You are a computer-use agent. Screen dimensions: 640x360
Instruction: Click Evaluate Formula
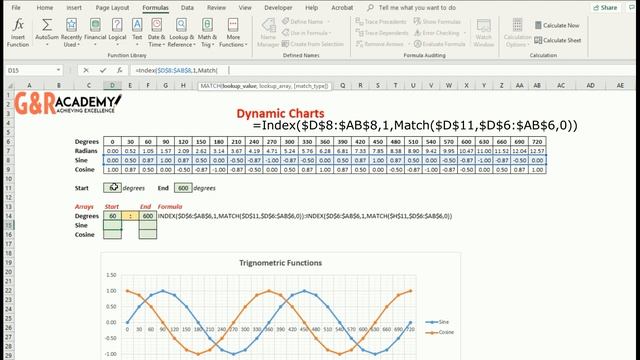440,44
